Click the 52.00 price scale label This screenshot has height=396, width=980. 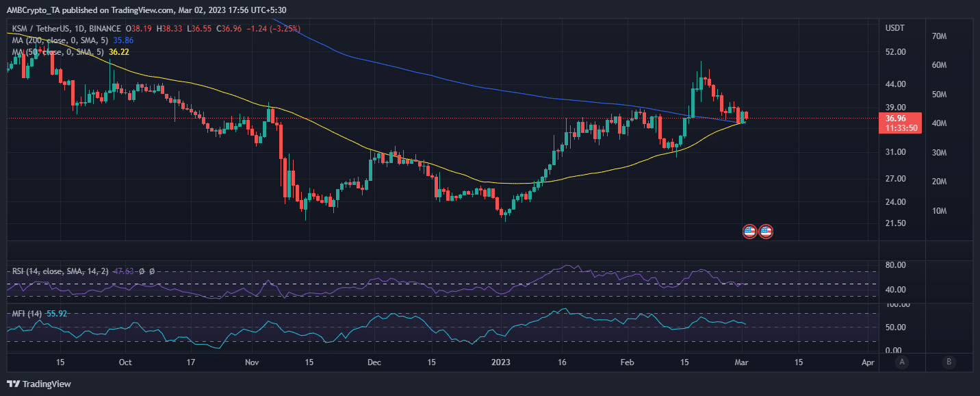(x=895, y=52)
